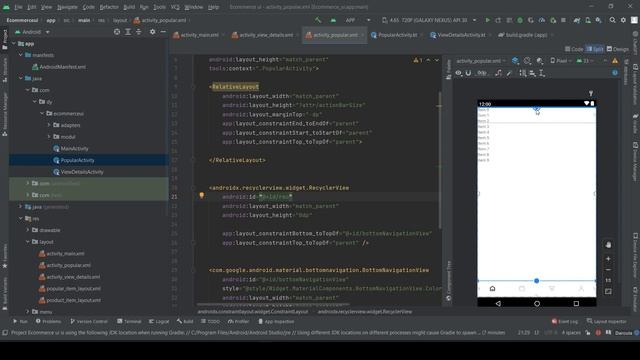This screenshot has height=360, width=640.
Task: Click the Align icon in the design toolbar
Action: [532, 73]
